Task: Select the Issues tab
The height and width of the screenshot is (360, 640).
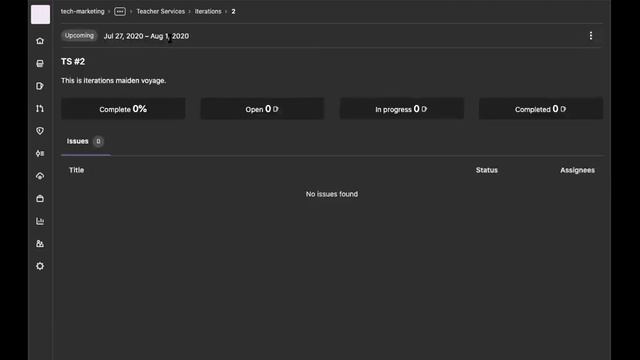Action: tap(85, 141)
